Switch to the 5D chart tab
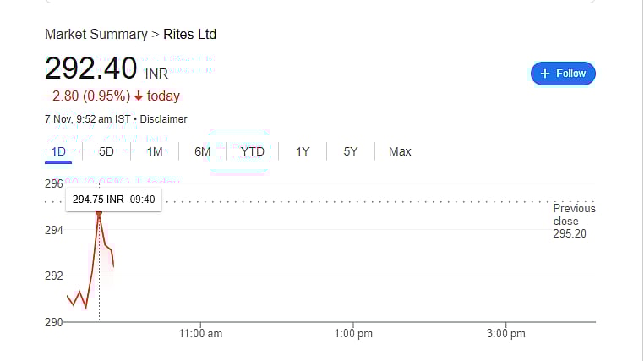The width and height of the screenshot is (644, 361). click(x=106, y=151)
